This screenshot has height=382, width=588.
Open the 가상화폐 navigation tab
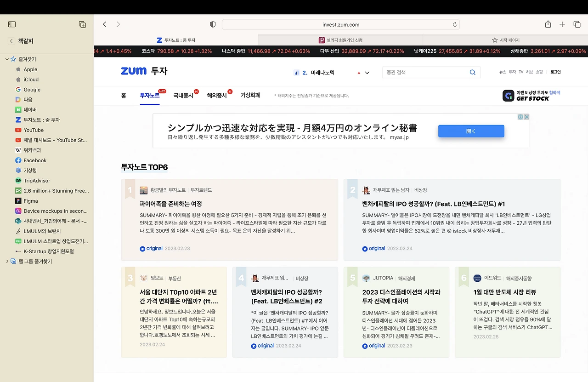pos(250,96)
